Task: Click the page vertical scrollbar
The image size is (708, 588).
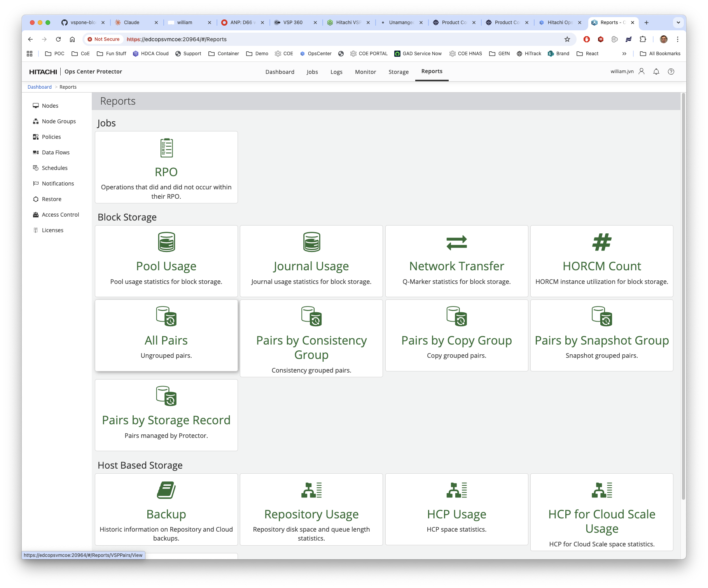Action: tap(683, 296)
